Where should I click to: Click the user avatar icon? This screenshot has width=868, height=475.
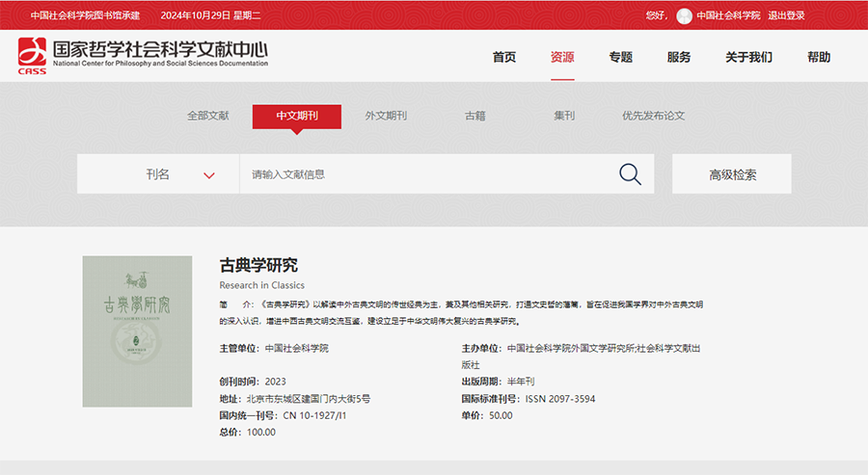[x=684, y=16]
